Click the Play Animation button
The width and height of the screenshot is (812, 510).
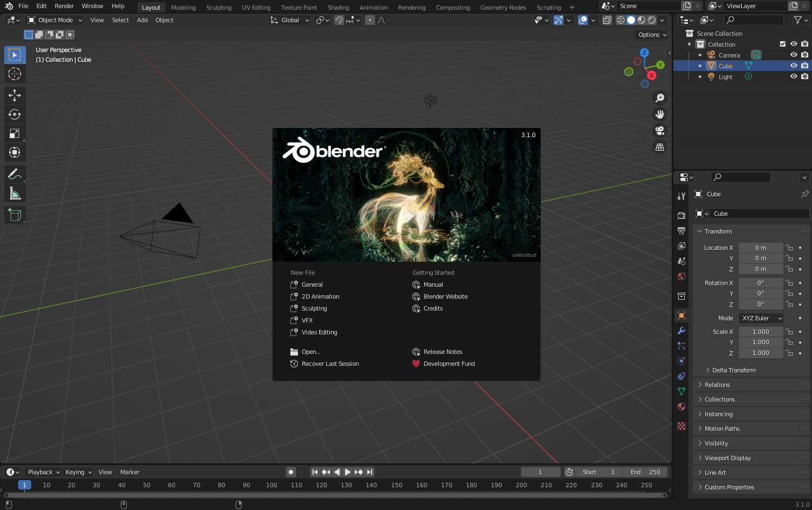pos(347,472)
